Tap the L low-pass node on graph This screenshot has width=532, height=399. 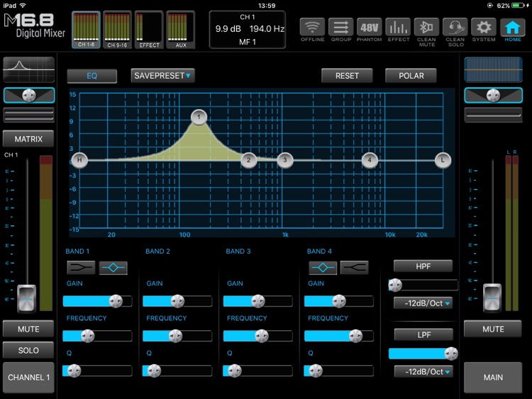click(x=443, y=160)
